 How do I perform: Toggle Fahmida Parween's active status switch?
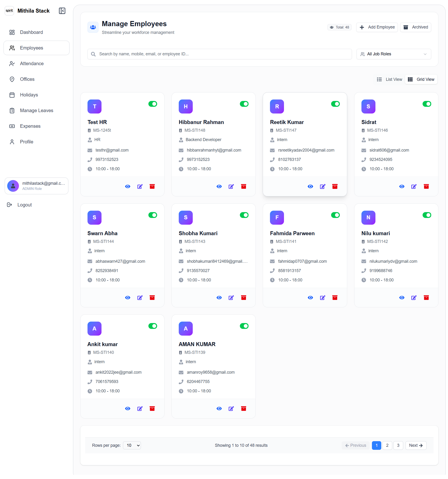point(336,215)
